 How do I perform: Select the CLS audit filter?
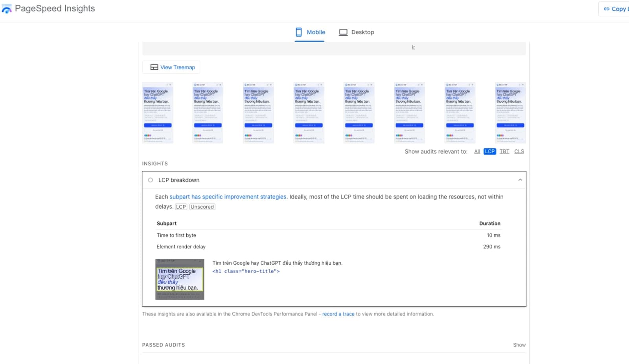tap(519, 151)
